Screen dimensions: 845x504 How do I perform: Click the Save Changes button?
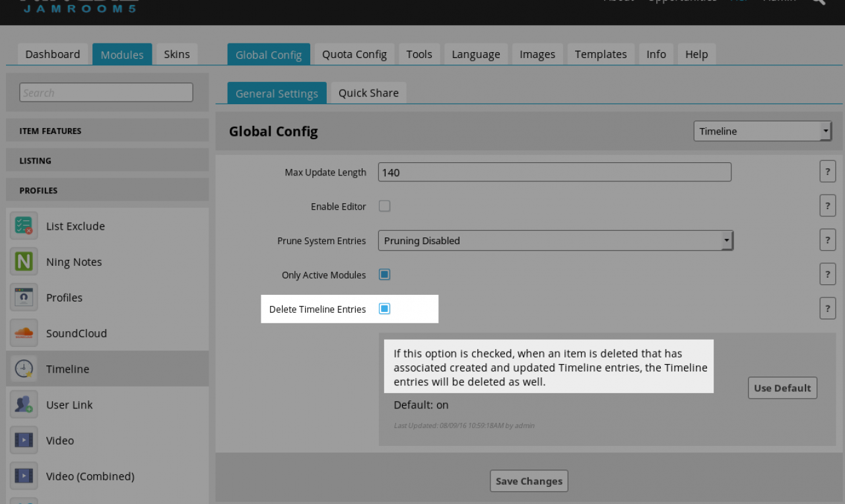[529, 481]
